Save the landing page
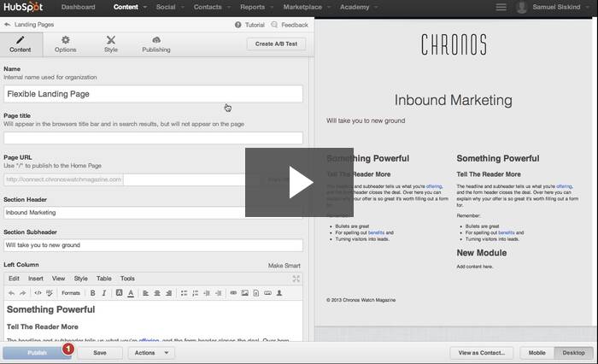This screenshot has height=364, width=598. [100, 353]
